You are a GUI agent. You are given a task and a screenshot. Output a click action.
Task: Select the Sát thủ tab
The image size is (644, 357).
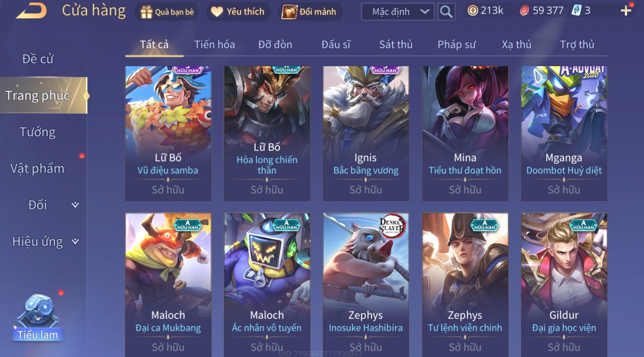tap(396, 44)
